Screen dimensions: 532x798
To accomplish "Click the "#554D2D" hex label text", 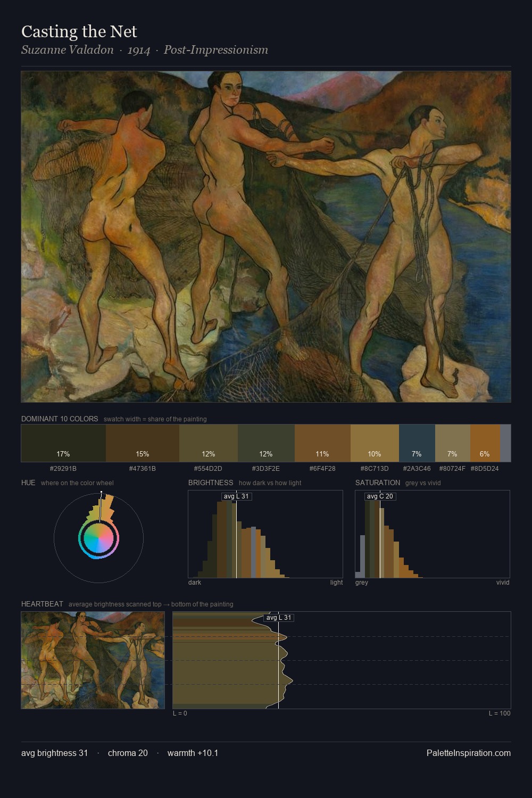I will point(209,469).
